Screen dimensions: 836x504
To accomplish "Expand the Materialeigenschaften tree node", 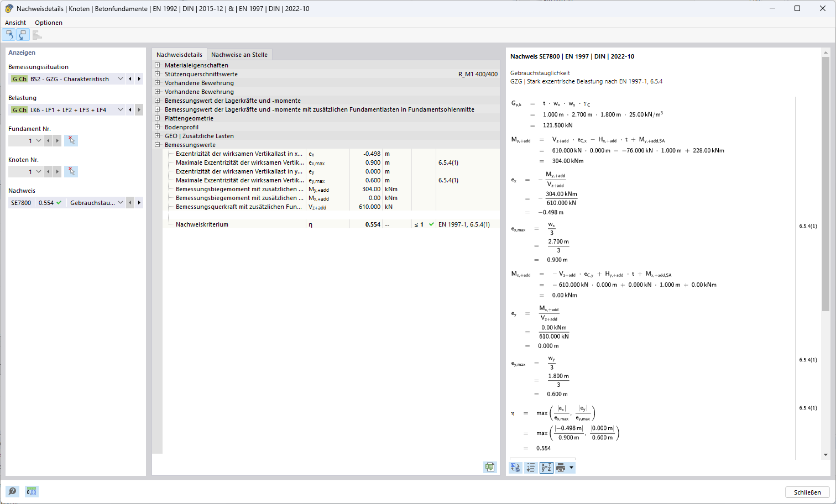I will coord(158,65).
